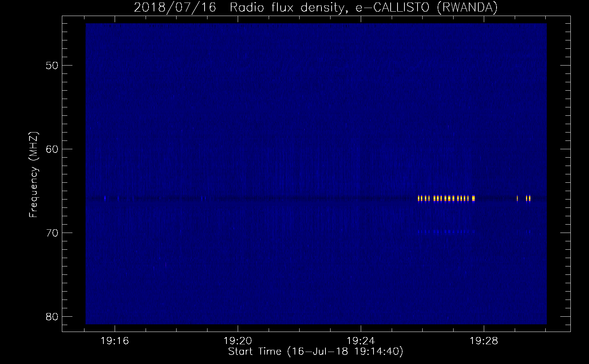Screen dimensions: 589x364
Task: Click the 19:16 time tick label
Action: tap(115, 341)
